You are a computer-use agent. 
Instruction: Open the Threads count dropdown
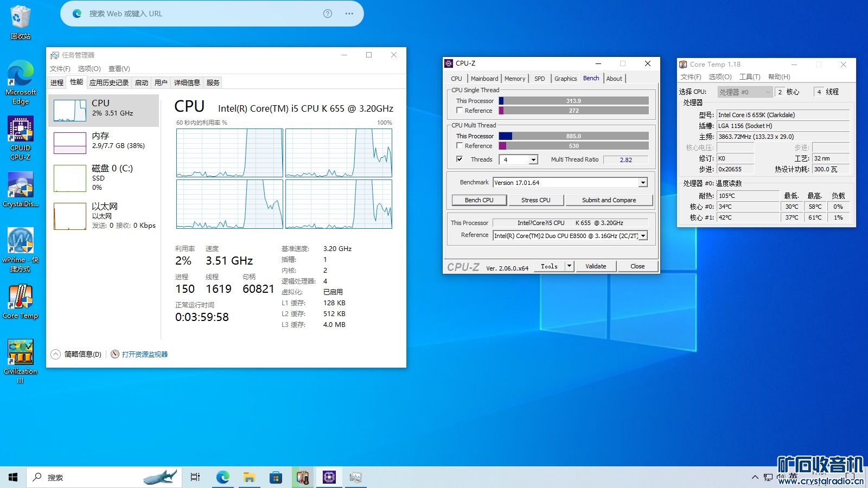[x=533, y=160]
